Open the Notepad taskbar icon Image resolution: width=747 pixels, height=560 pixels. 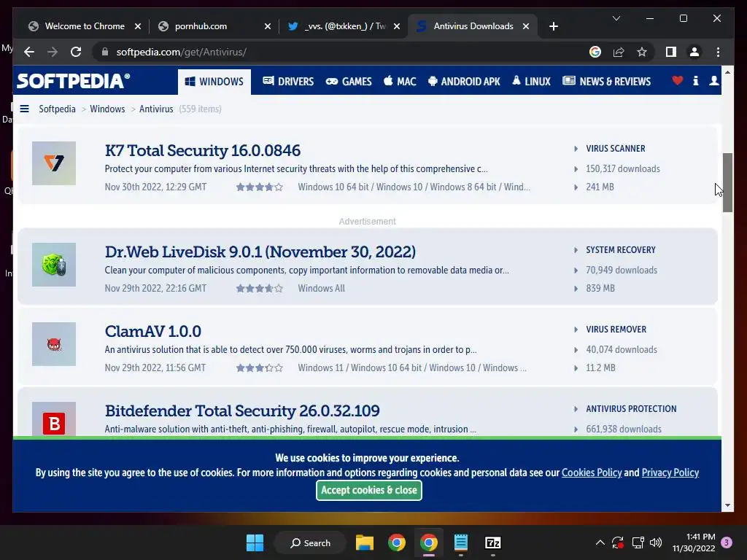(461, 542)
